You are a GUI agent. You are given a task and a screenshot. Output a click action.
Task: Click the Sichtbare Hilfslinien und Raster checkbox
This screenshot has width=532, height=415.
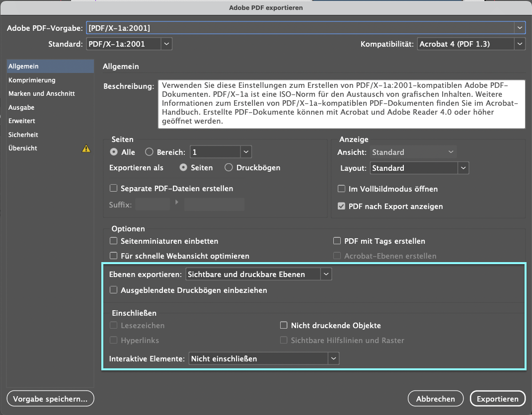[284, 340]
